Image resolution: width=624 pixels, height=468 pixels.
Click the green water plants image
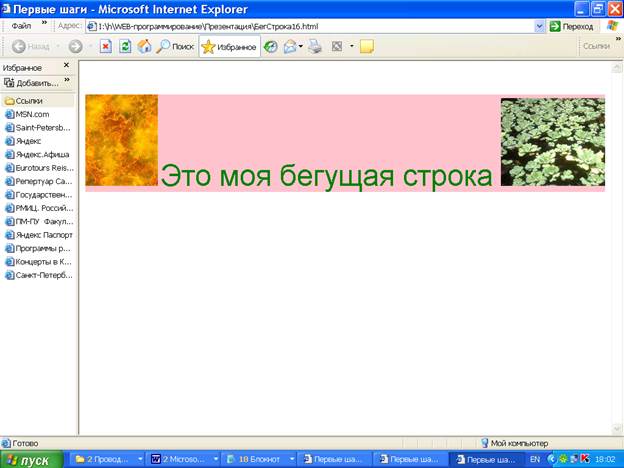tap(553, 142)
